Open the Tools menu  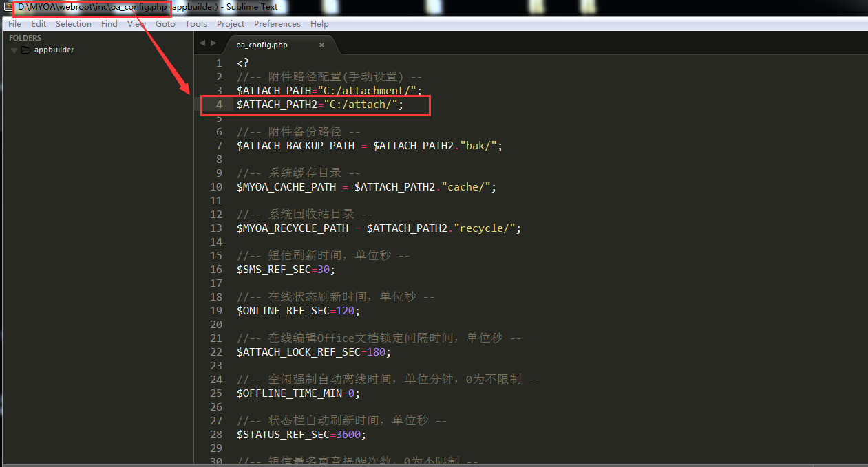tap(196, 24)
